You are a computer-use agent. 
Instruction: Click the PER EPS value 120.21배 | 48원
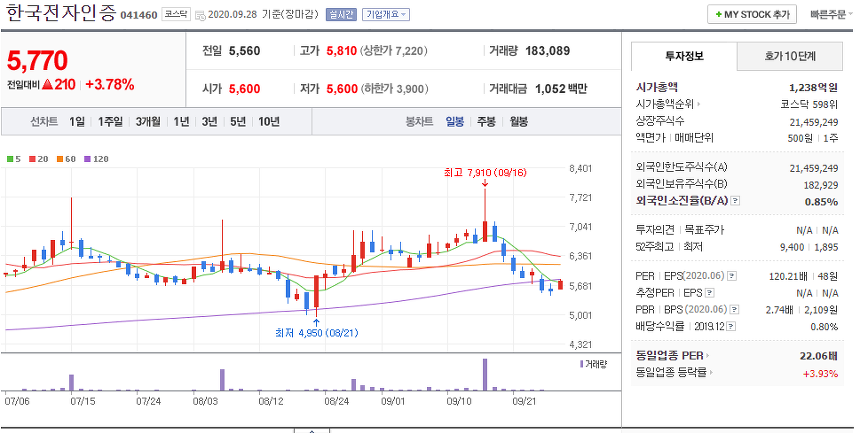[804, 277]
